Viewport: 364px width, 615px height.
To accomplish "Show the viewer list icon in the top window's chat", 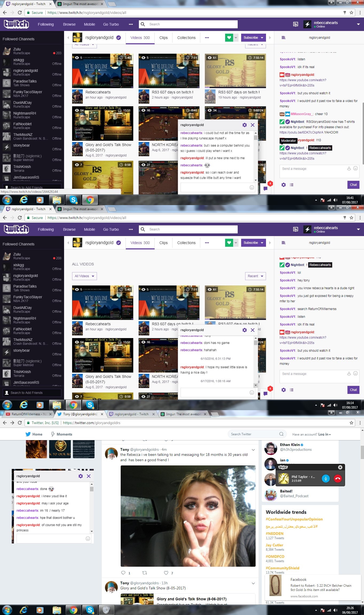I will (292, 185).
